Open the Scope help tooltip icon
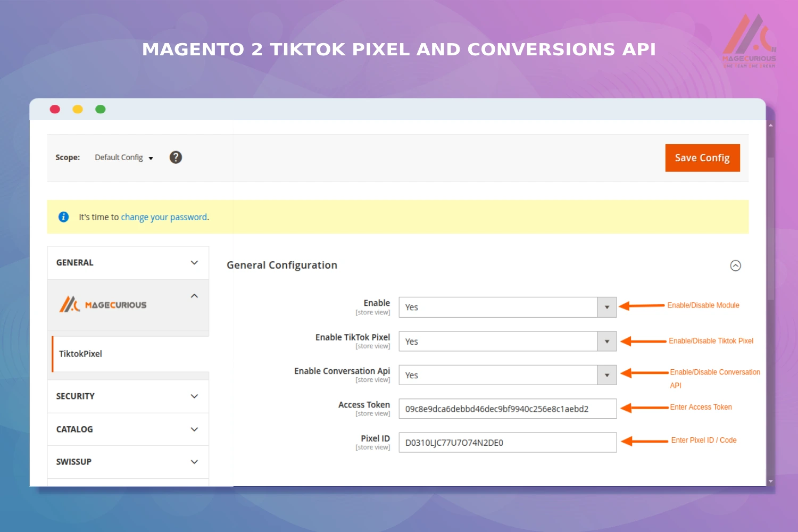The width and height of the screenshot is (798, 532). coord(176,157)
